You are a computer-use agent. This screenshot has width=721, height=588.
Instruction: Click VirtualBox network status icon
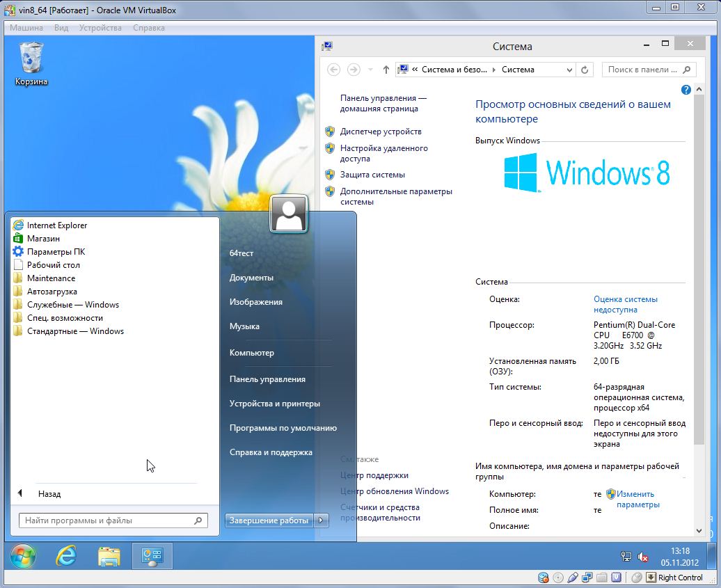pos(587,578)
